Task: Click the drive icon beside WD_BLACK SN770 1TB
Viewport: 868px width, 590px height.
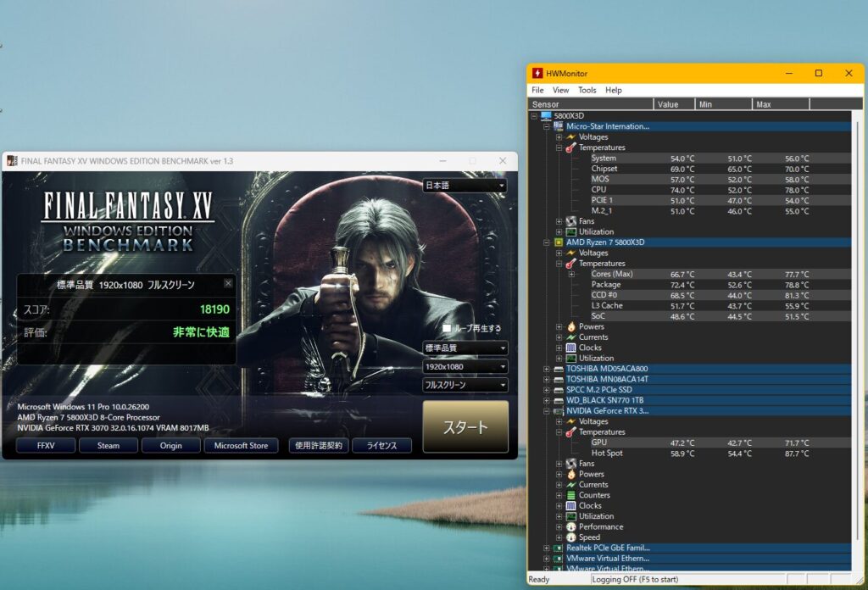Action: 558,400
